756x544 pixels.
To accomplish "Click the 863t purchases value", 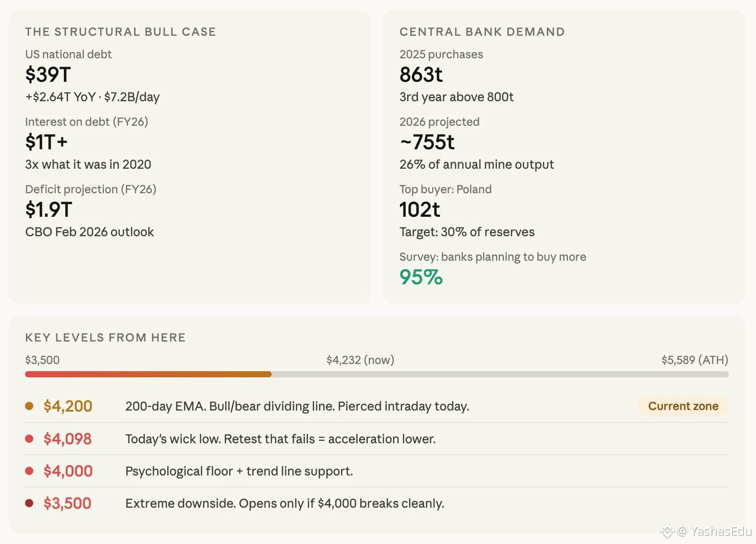I will (x=421, y=75).
